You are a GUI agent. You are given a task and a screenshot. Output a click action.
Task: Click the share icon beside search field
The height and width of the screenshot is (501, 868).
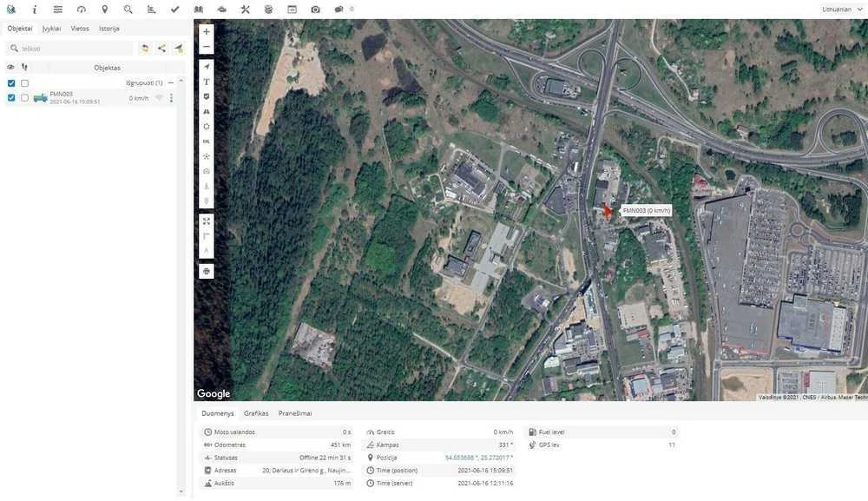[x=161, y=49]
